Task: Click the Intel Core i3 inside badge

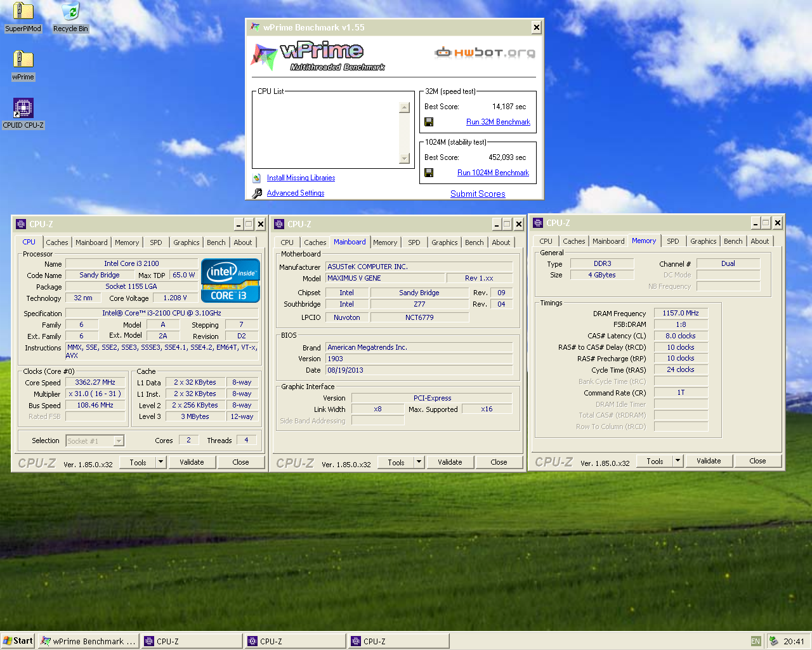Action: (230, 280)
